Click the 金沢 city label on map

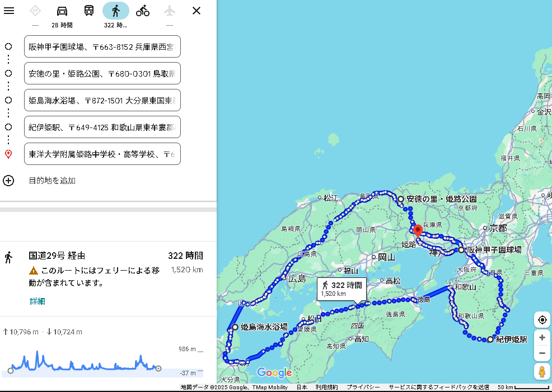[x=544, y=112]
